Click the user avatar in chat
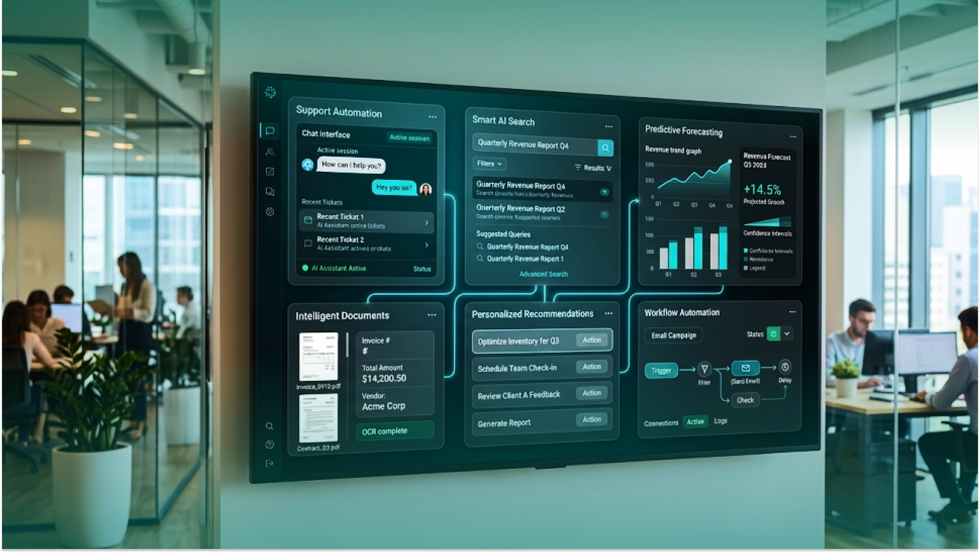The image size is (980, 553). pos(426,190)
